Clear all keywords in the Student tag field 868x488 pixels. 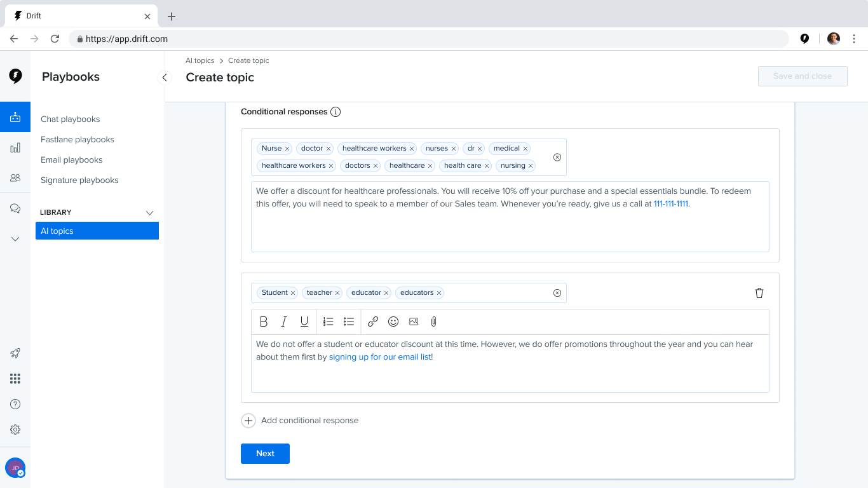tap(557, 293)
